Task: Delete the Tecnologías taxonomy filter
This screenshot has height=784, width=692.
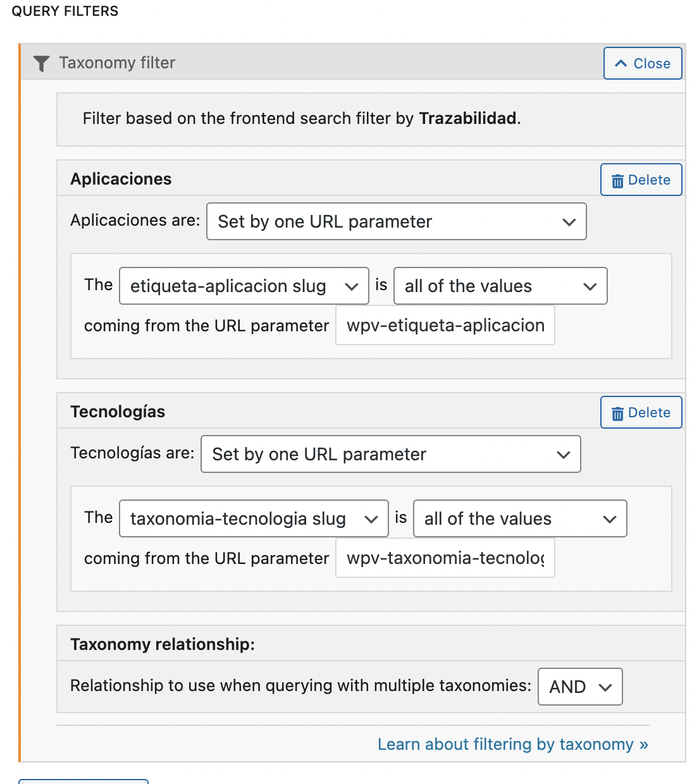Action: pyautogui.click(x=641, y=412)
